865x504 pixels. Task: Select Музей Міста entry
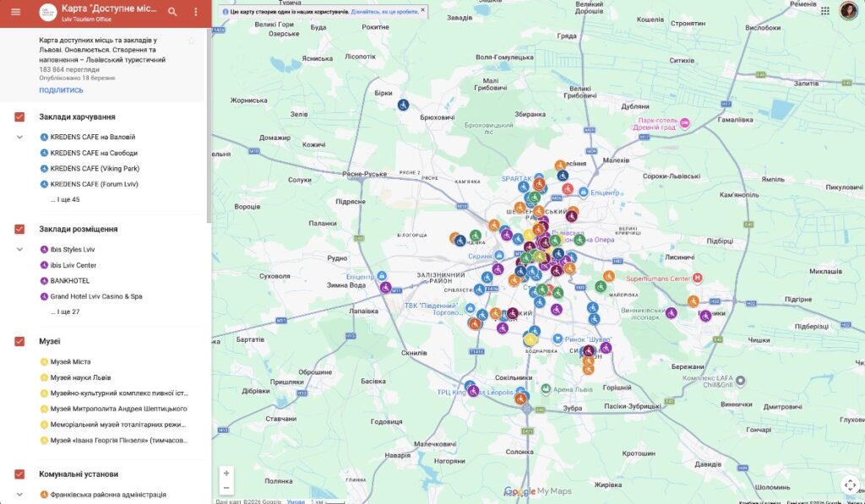pyautogui.click(x=70, y=361)
